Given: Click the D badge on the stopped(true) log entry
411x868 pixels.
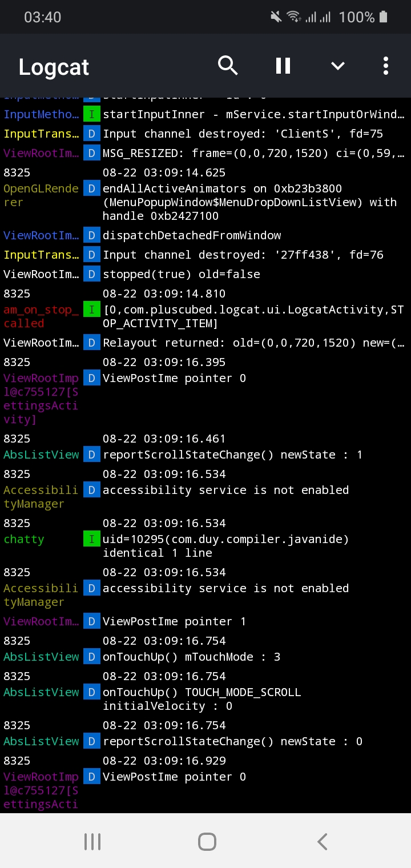Looking at the screenshot, I should [91, 274].
